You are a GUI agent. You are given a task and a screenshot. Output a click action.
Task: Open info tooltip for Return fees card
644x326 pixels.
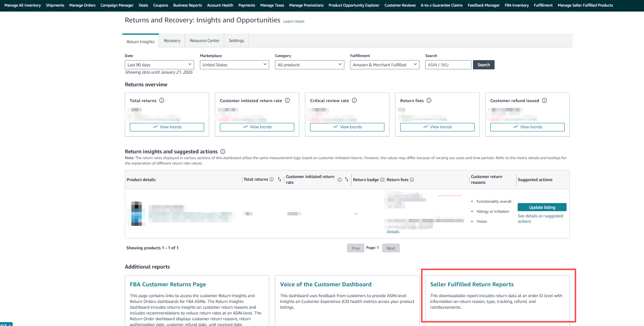tap(429, 101)
